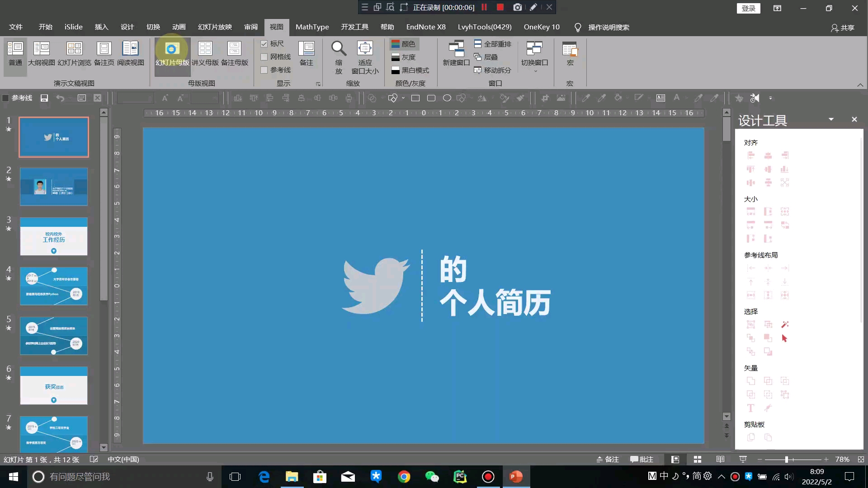Click the 登录 (Sign in) button
The image size is (868, 488).
pyautogui.click(x=748, y=8)
